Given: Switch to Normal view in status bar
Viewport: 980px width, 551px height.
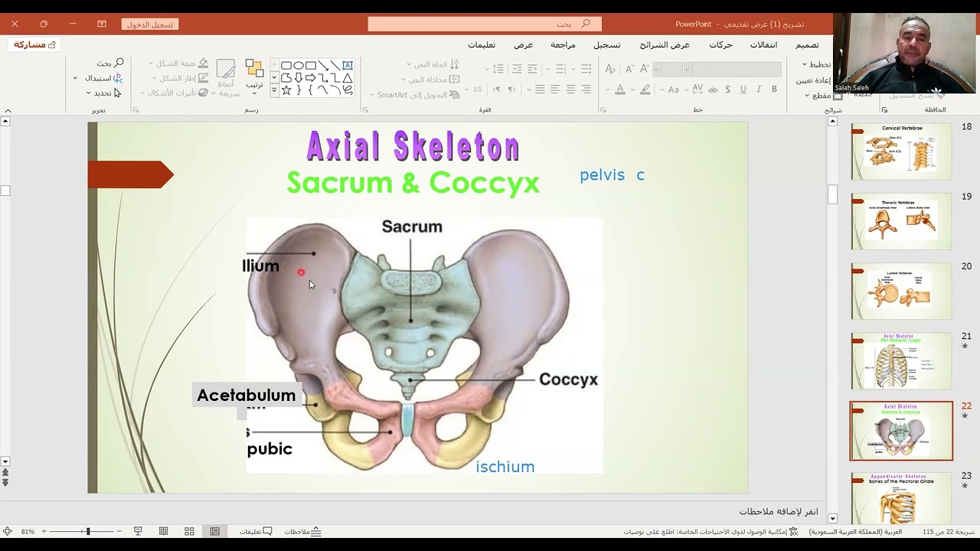Looking at the screenshot, I should [215, 531].
